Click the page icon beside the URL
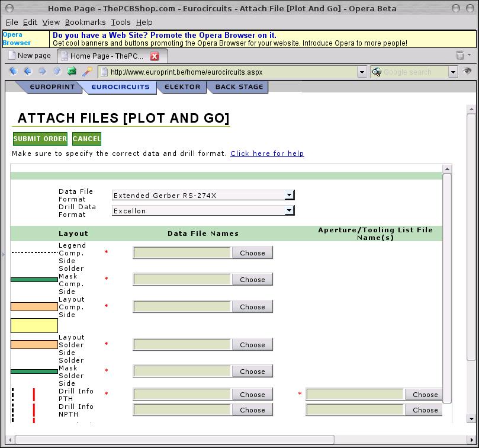The width and height of the screenshot is (479, 448). point(104,72)
